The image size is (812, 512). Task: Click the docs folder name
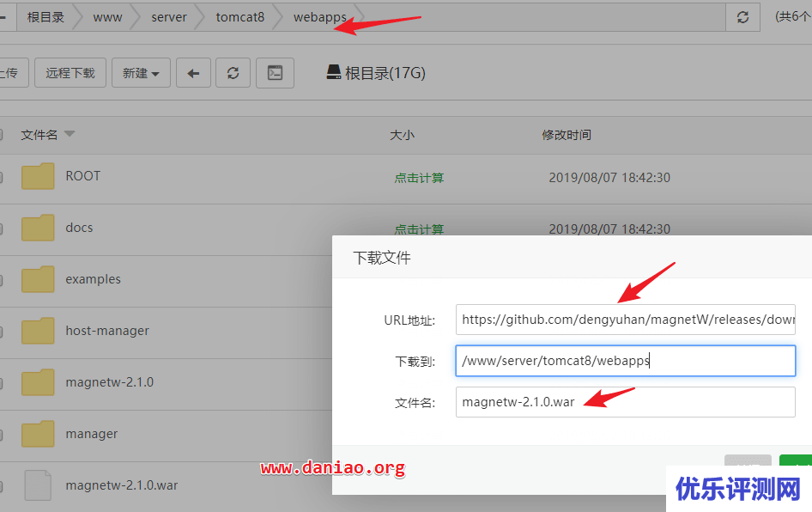point(79,228)
